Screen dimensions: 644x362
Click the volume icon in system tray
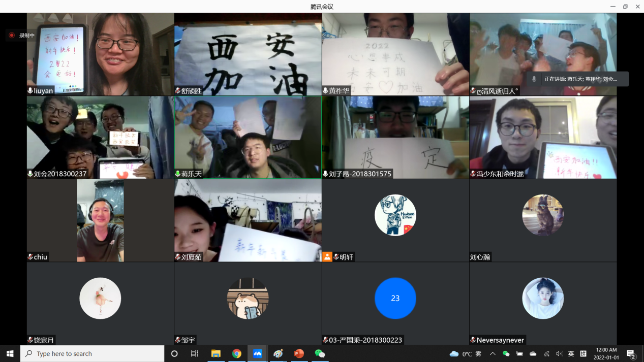click(559, 354)
